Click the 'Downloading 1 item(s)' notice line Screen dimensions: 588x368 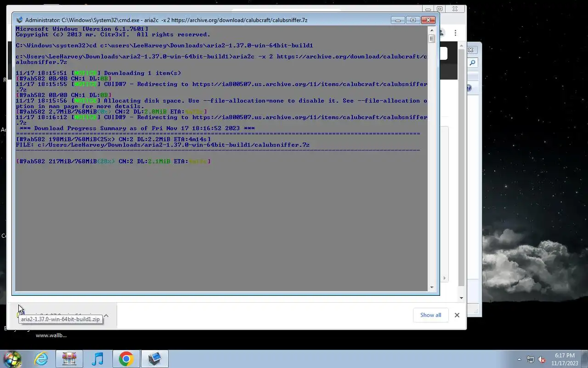pos(98,73)
